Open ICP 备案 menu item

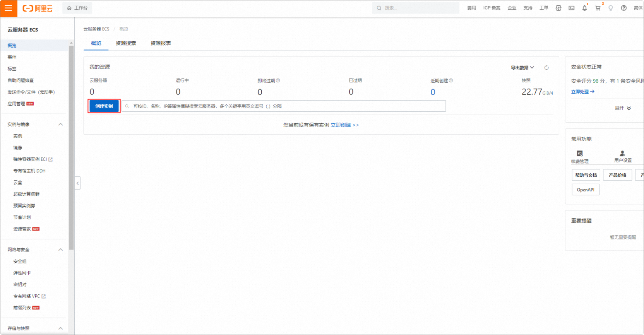tap(492, 8)
